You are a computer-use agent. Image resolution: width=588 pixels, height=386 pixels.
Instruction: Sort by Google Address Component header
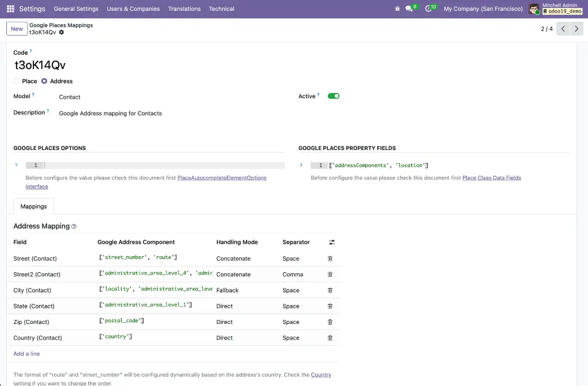coord(136,242)
